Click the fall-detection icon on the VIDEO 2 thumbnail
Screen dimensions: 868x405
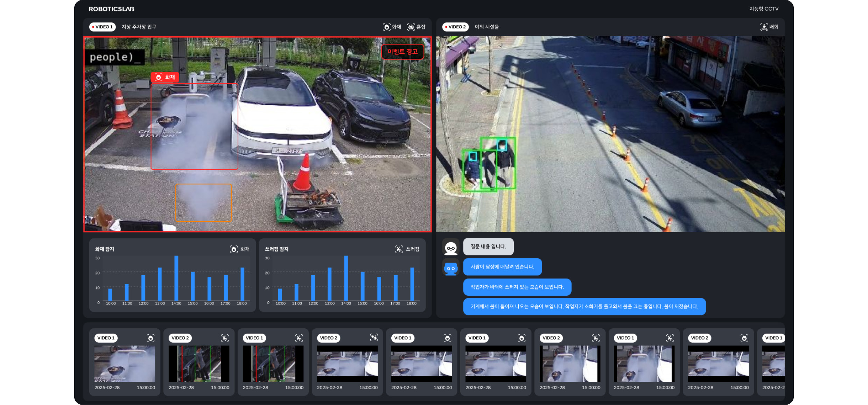tap(225, 338)
